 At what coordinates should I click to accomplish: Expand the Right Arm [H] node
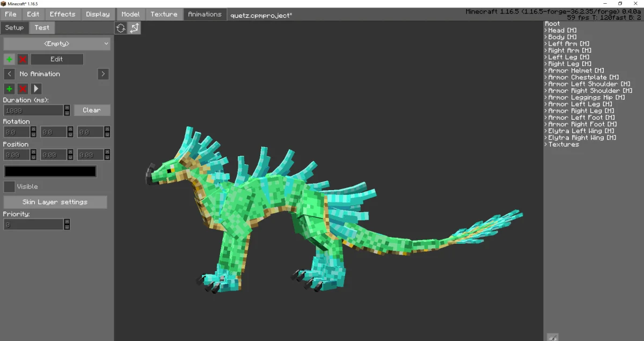[x=546, y=50]
